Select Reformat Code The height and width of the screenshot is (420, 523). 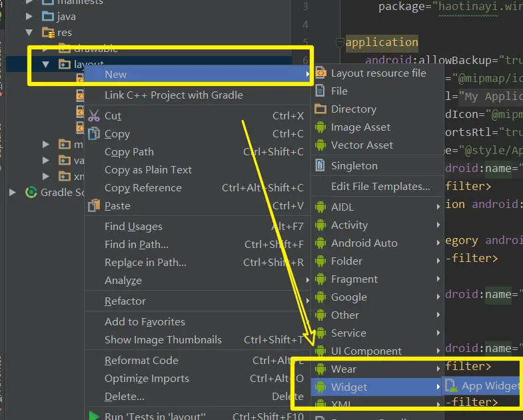click(198, 361)
